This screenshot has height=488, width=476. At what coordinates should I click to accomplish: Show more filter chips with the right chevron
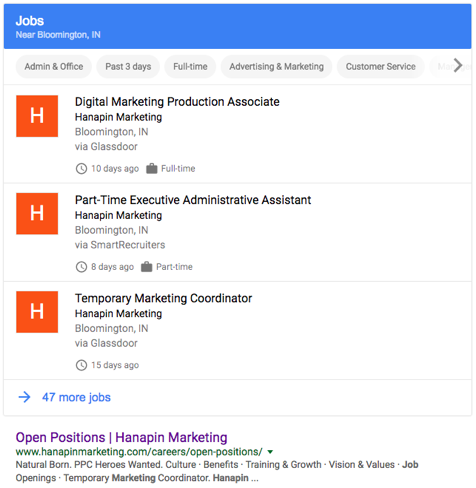(x=458, y=65)
